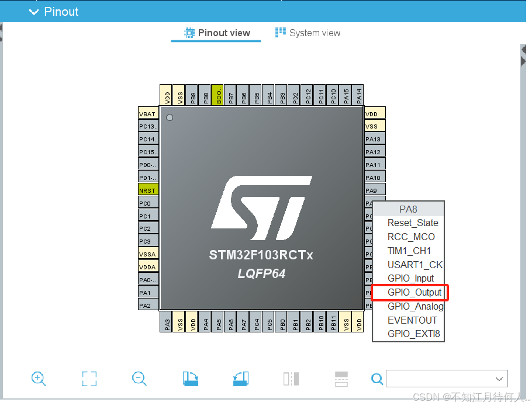Screen dimensions: 532x406
Task: Switch to the System view tab
Action: [x=308, y=33]
